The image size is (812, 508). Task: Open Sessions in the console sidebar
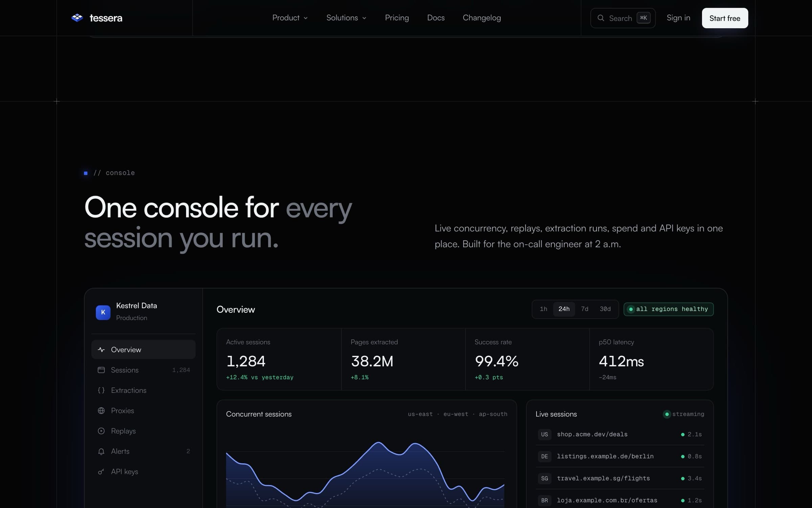143,370
